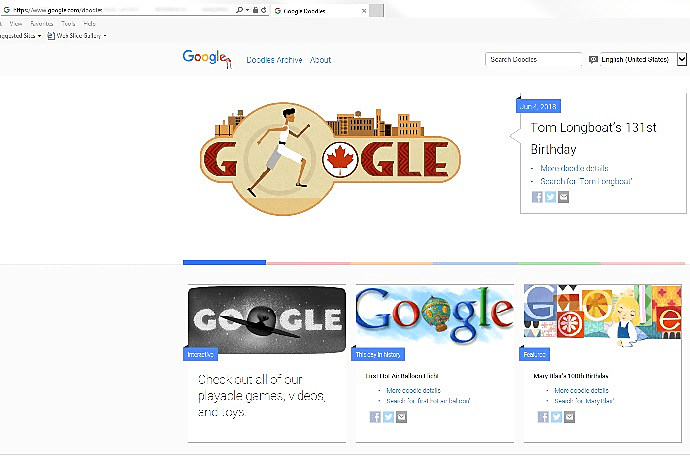Select the blue carousel progress bar segment
690x457 pixels.
click(x=224, y=263)
